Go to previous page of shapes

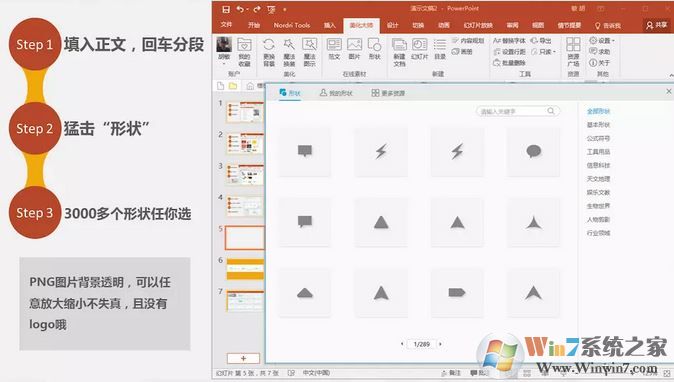(402, 344)
